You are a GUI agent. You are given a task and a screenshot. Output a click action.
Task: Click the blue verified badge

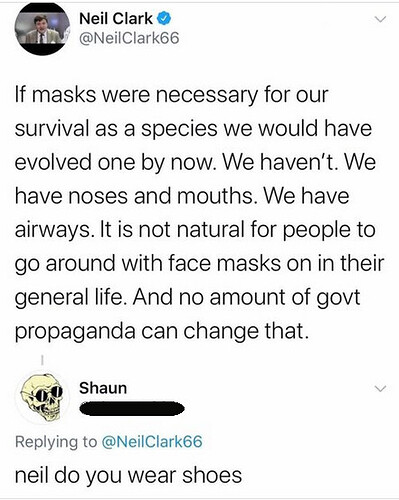click(164, 19)
